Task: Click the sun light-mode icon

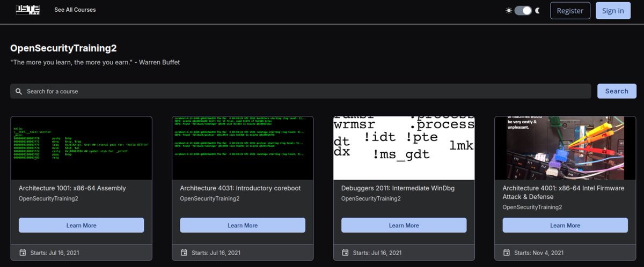Action: pos(508,11)
